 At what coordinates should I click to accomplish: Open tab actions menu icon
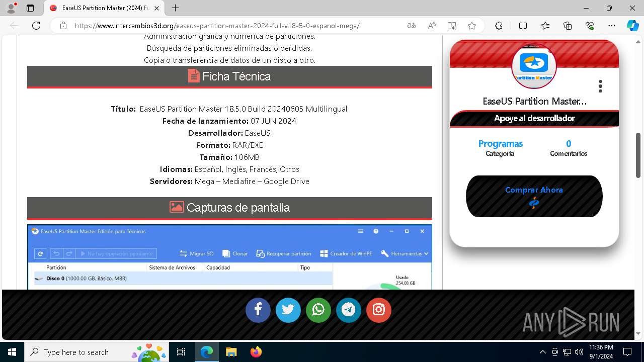tap(30, 8)
